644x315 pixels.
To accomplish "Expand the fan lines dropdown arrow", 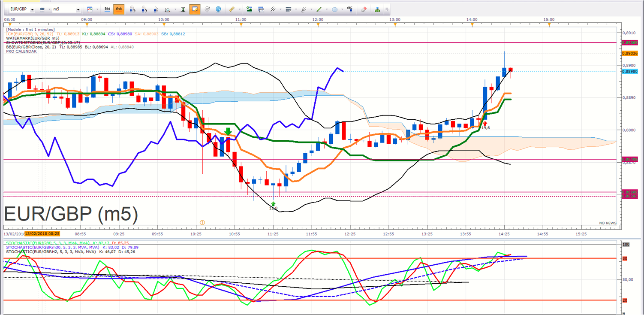I will (312, 9).
